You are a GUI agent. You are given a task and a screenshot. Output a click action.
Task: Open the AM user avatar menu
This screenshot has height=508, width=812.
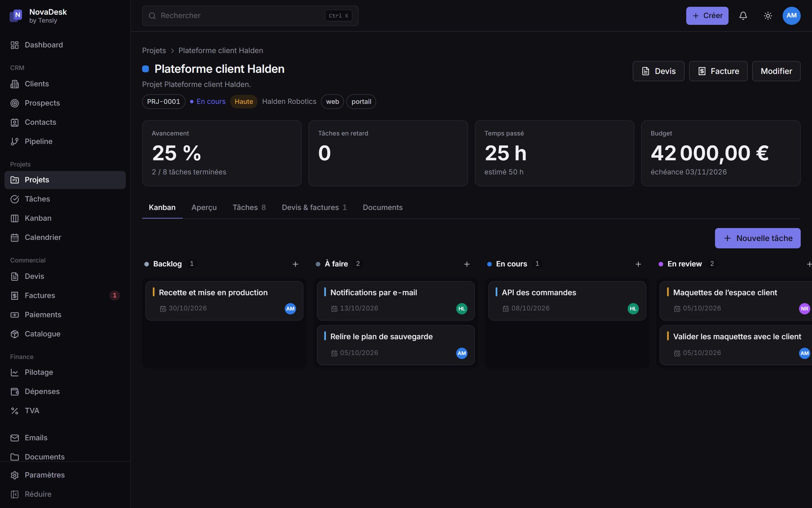tap(791, 16)
